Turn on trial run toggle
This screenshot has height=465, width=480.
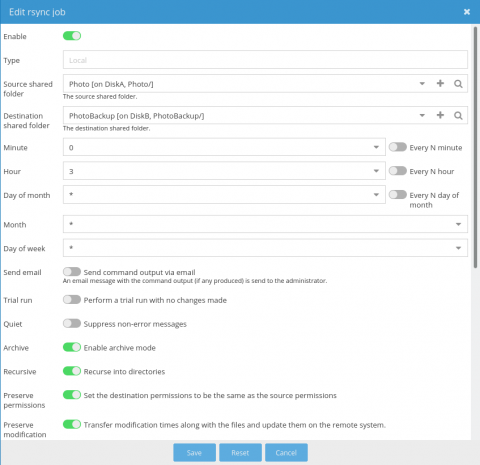[72, 300]
